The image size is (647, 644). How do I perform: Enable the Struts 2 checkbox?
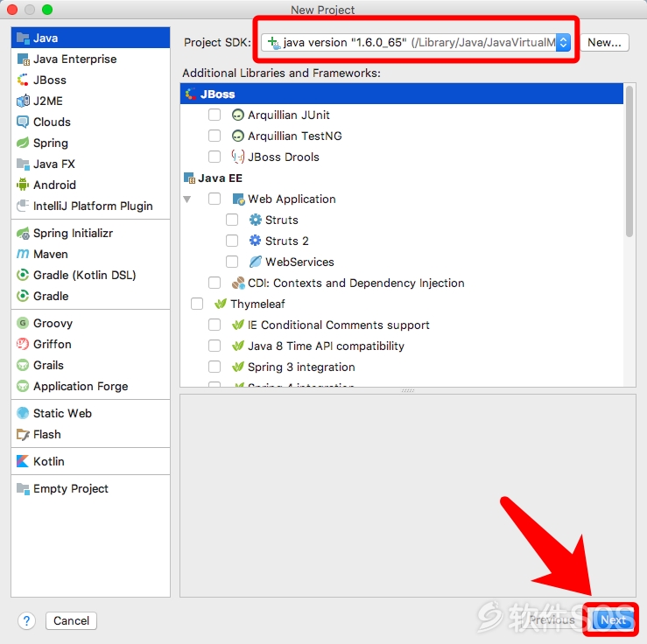pyautogui.click(x=232, y=241)
